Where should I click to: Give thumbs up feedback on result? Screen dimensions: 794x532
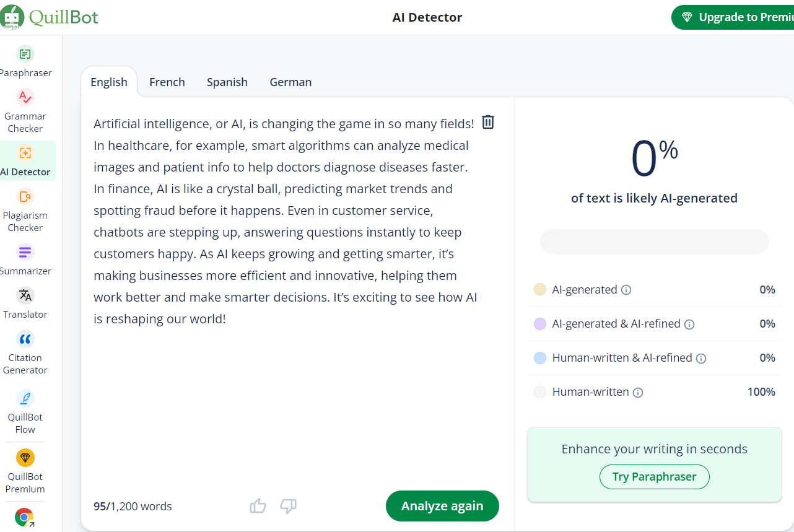258,506
